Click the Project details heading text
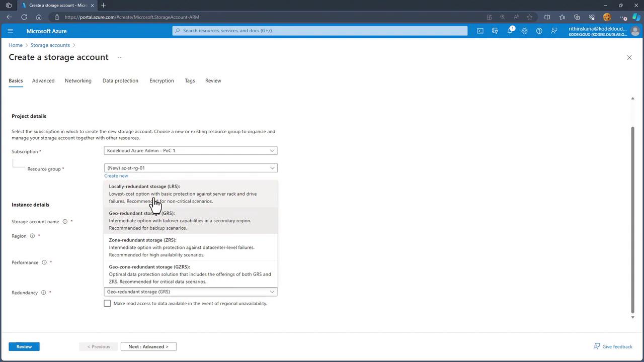Screen dimensions: 644x362 pyautogui.click(x=29, y=116)
